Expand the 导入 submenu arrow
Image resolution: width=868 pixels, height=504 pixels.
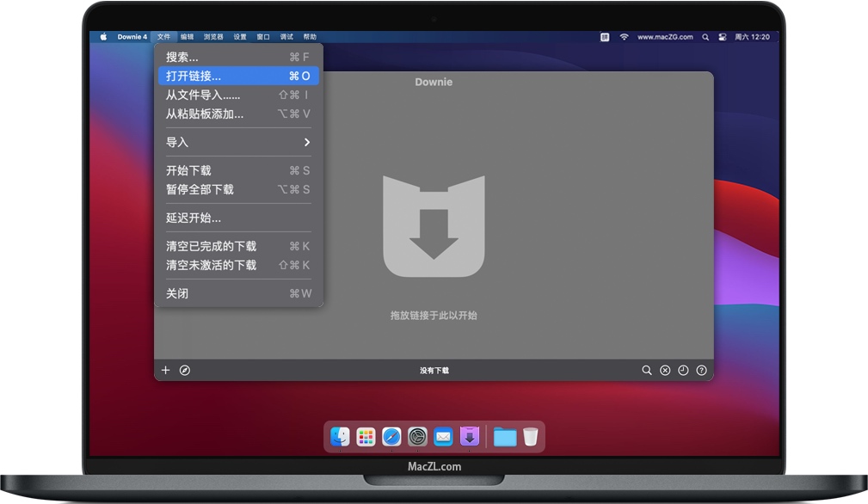[306, 142]
